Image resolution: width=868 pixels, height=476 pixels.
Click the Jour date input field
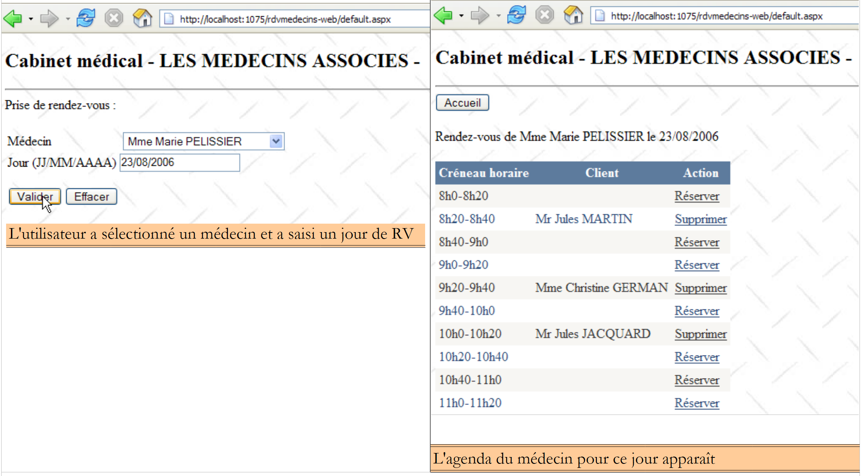[x=180, y=163]
